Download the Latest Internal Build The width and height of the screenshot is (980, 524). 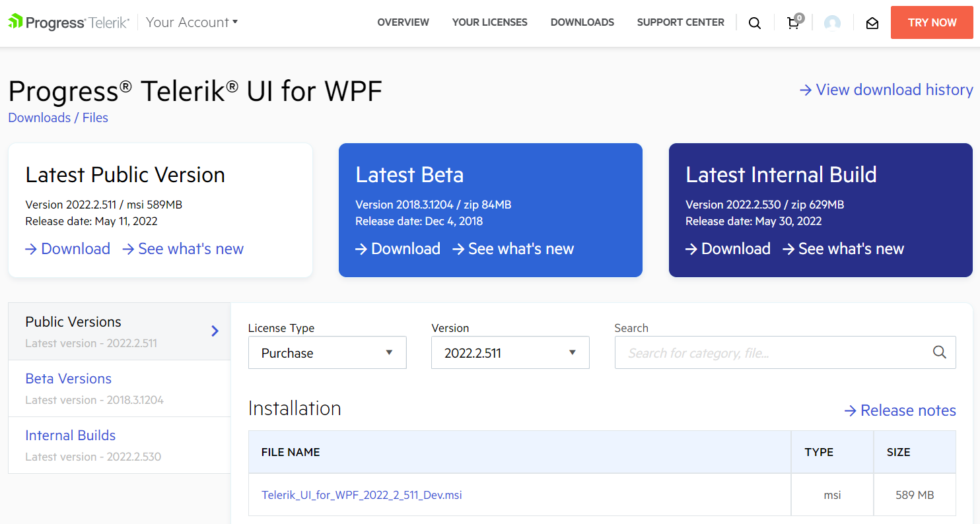728,249
